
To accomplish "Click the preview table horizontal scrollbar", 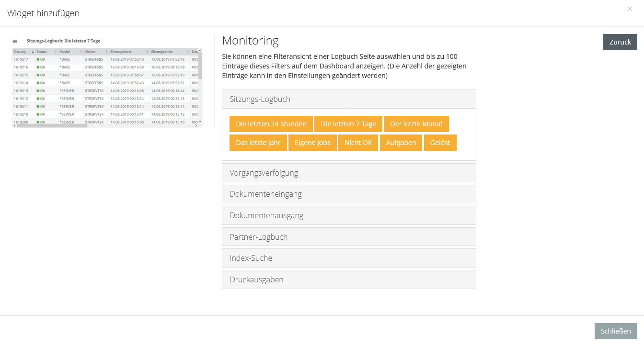I will pos(50,126).
